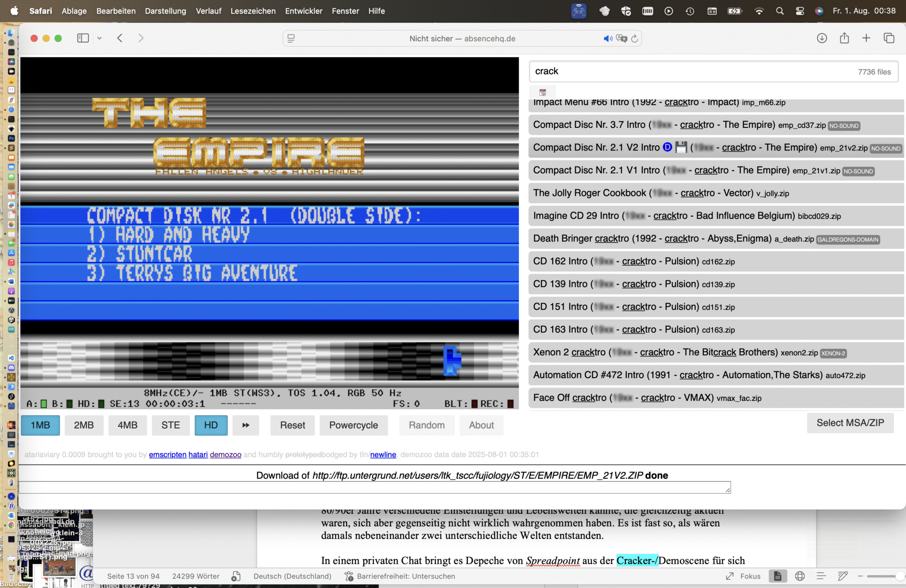Click the blue D demozoo badge icon
This screenshot has width=906, height=588.
[667, 147]
